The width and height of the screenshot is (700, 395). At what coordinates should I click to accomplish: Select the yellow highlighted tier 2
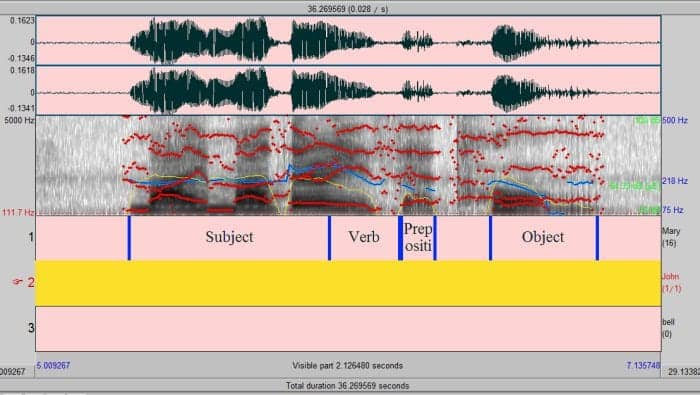click(348, 283)
